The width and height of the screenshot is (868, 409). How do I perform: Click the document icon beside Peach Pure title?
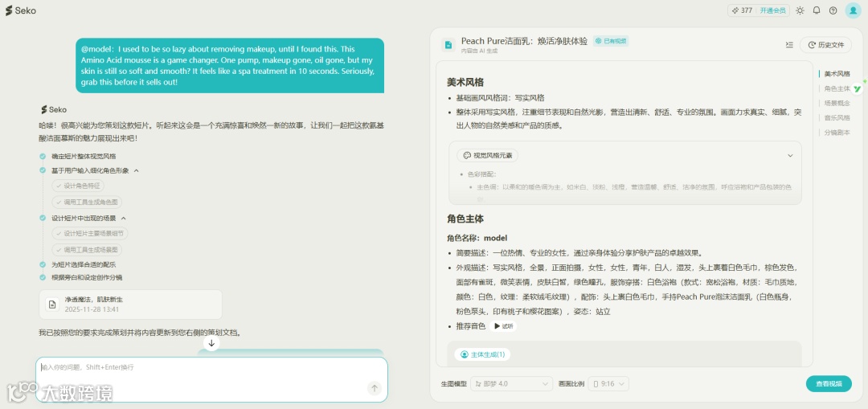448,45
